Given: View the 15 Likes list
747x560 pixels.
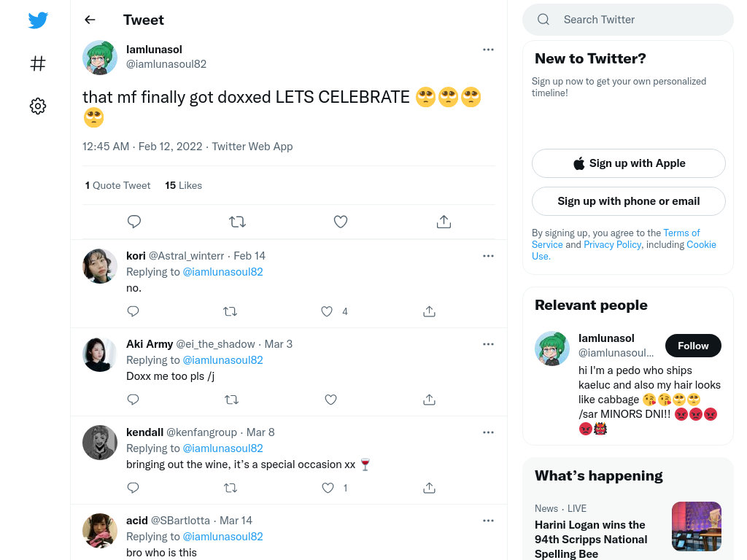Looking at the screenshot, I should [x=183, y=185].
